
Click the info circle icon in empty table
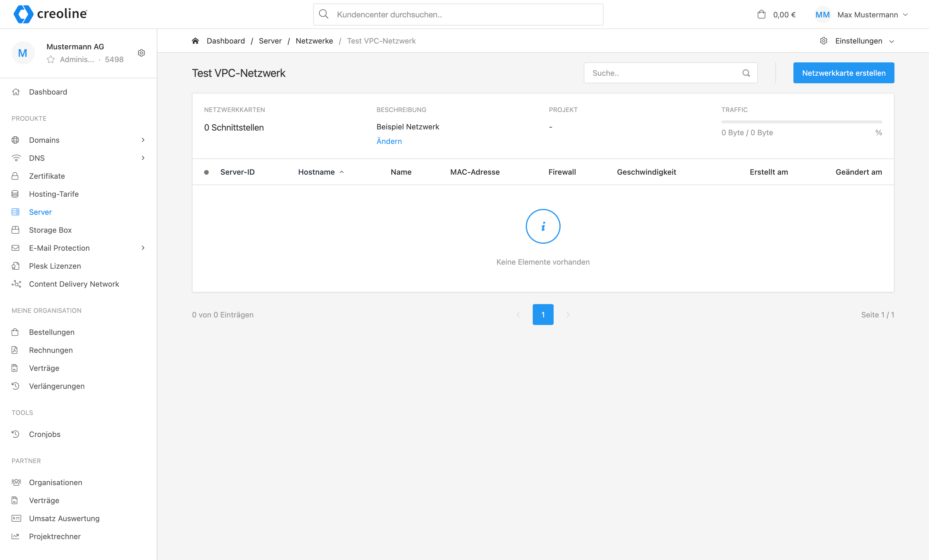tap(543, 226)
